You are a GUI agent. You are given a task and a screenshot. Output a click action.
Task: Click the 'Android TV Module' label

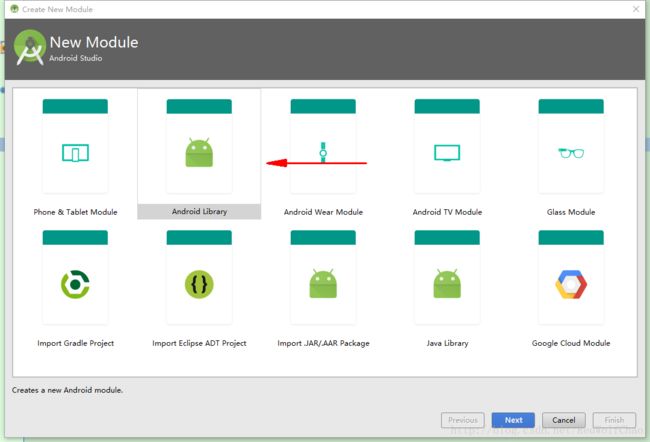click(x=447, y=212)
